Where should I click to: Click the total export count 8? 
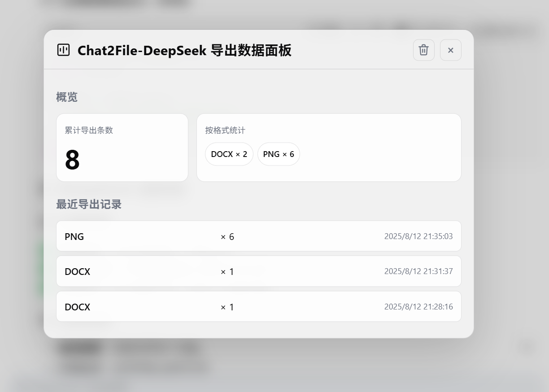pos(72,160)
